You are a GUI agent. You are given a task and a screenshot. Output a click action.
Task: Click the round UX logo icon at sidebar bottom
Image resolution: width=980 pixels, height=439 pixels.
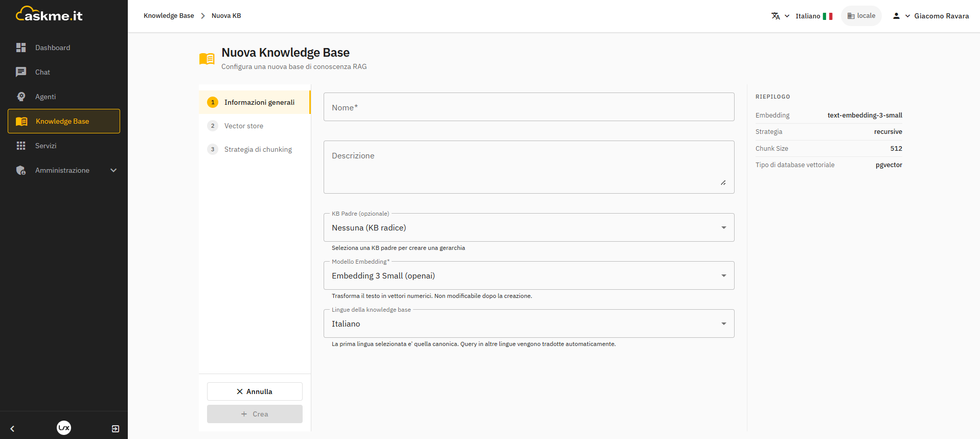(64, 428)
